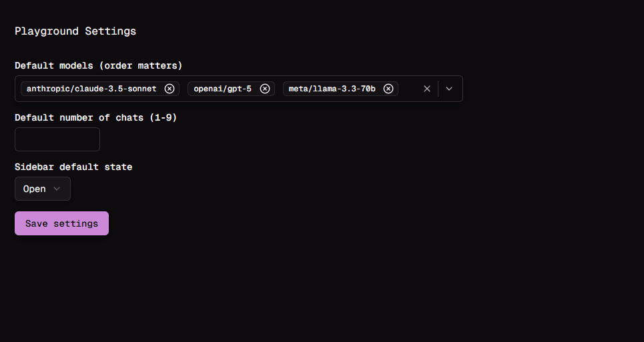Click the divider beside the models dropdown arrow
644x342 pixels.
coord(438,89)
